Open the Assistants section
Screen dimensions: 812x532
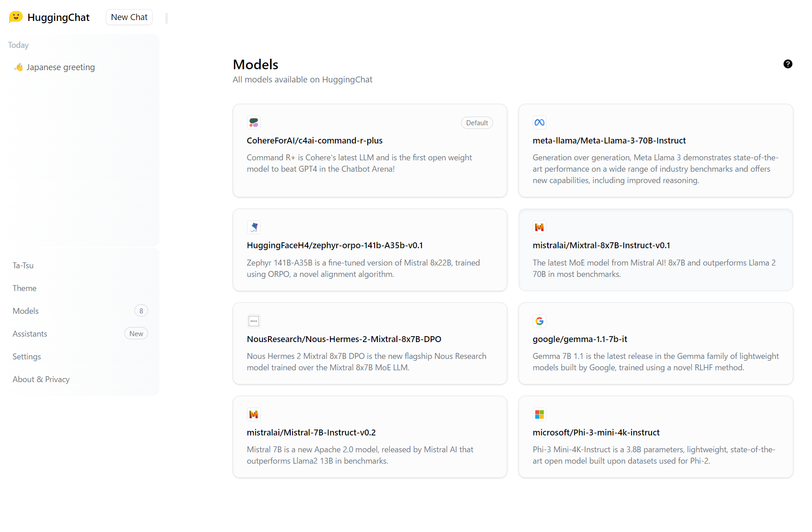(30, 333)
